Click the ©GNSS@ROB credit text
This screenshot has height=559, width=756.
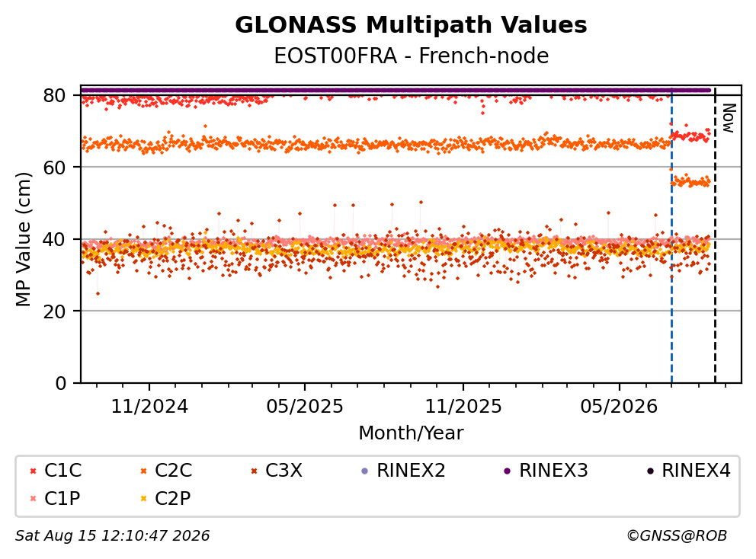pos(677,535)
